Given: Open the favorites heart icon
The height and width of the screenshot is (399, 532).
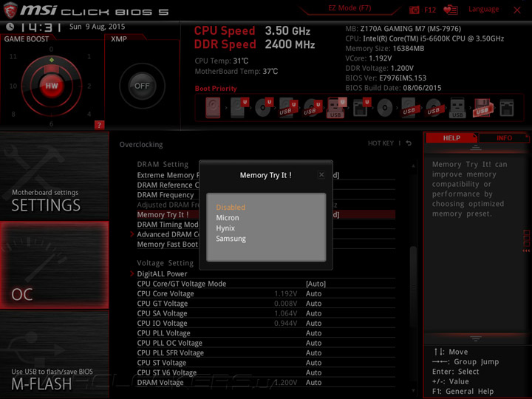Looking at the screenshot, I should pyautogui.click(x=451, y=10).
